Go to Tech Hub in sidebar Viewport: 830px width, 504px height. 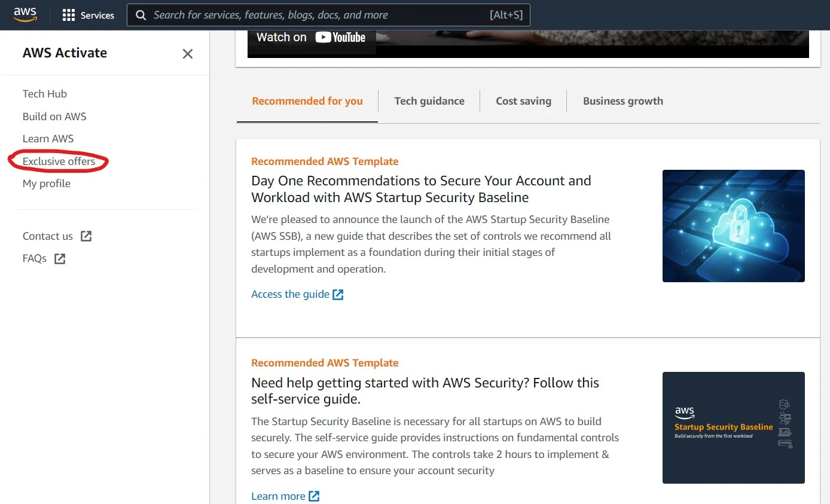[45, 94]
